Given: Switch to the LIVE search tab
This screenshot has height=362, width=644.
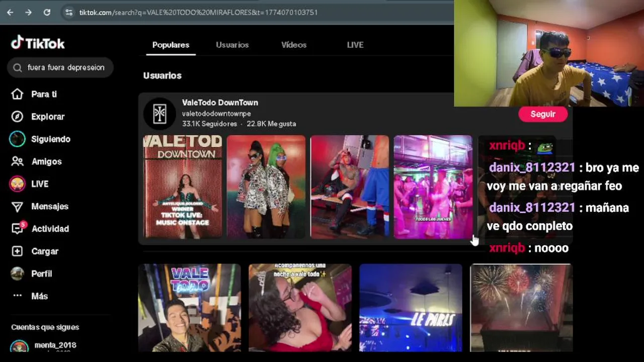Looking at the screenshot, I should (x=355, y=45).
